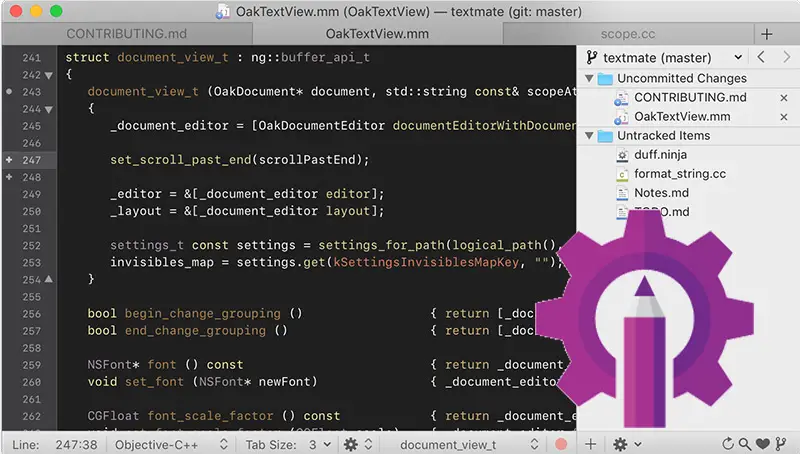Toggle macro recording red dot
The height and width of the screenshot is (454, 800).
click(561, 444)
